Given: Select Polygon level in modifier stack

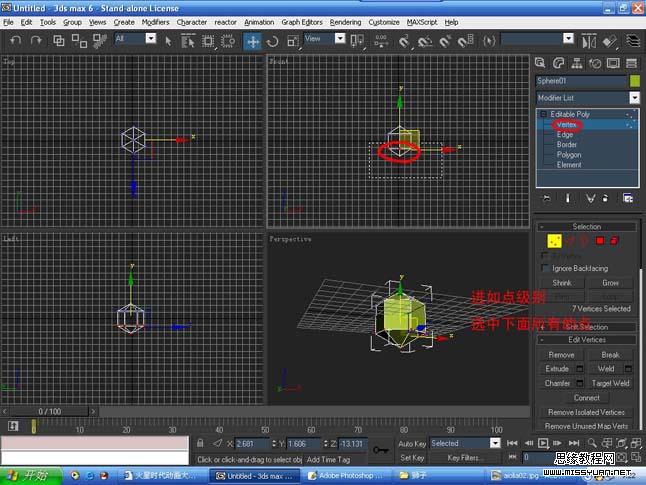Looking at the screenshot, I should tap(569, 155).
